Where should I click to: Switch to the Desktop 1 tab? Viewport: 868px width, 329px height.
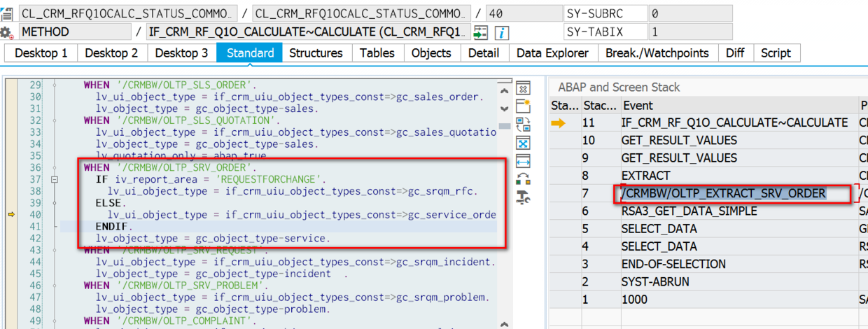[41, 53]
